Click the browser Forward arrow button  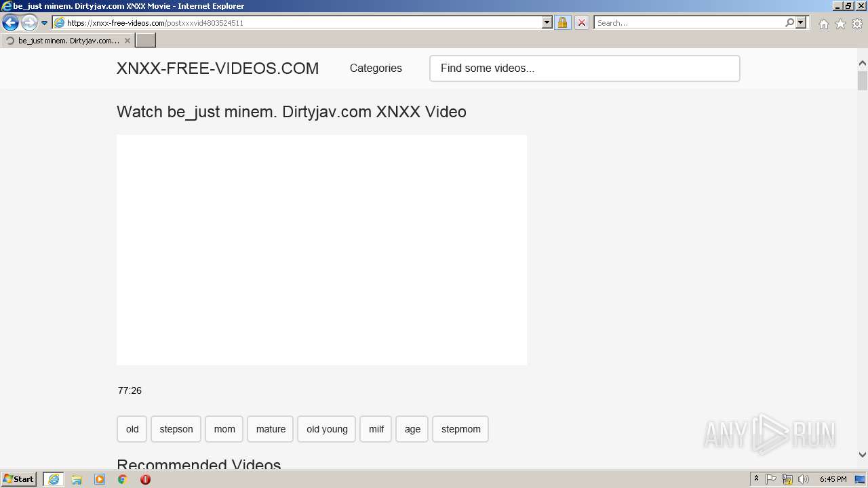(x=29, y=22)
